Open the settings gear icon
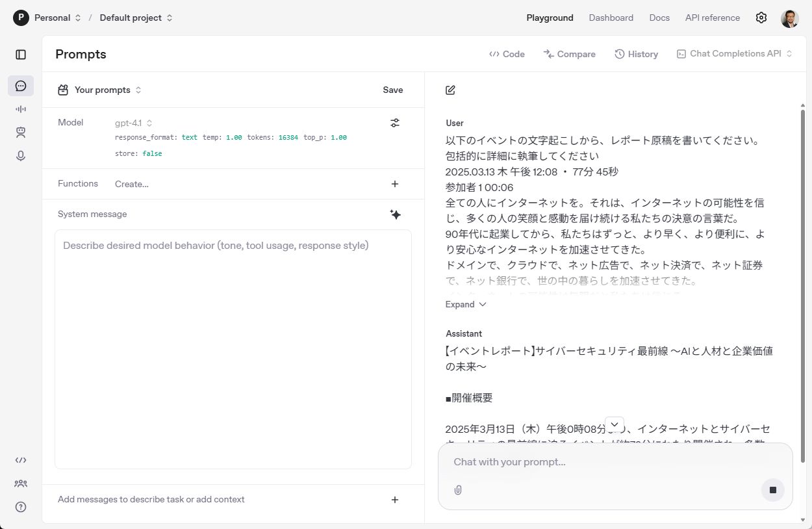The image size is (812, 529). pyautogui.click(x=761, y=18)
